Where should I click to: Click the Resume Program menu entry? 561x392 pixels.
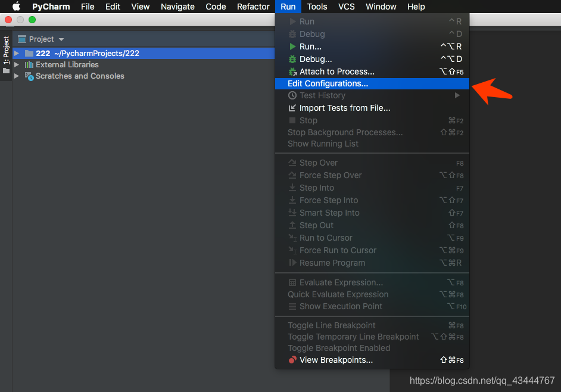pyautogui.click(x=372, y=263)
